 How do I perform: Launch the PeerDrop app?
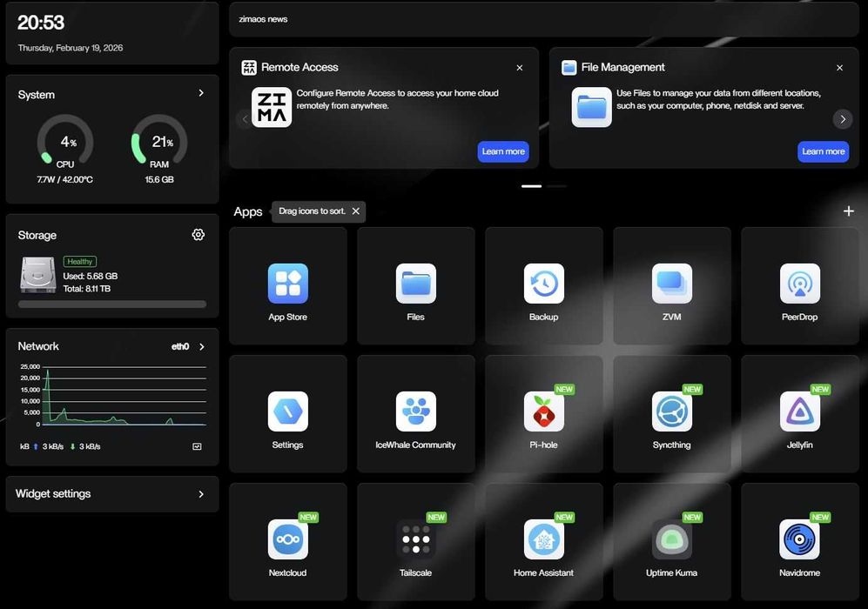[x=799, y=284]
